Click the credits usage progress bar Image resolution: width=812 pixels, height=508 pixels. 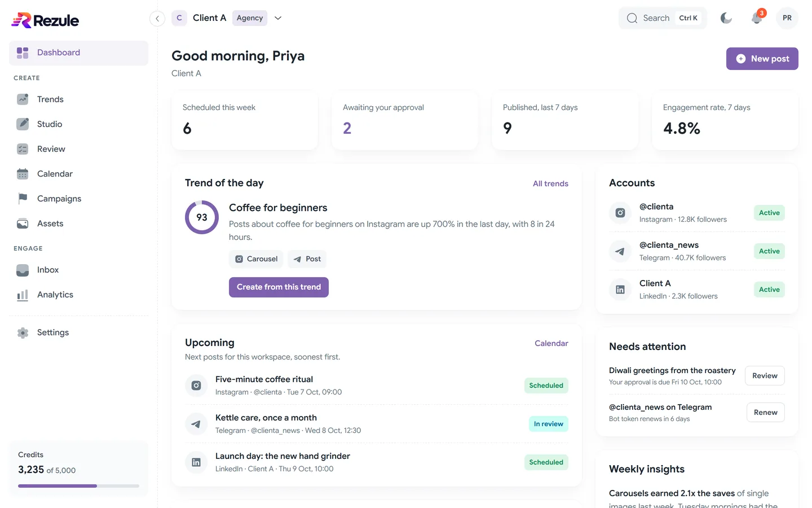click(x=79, y=486)
